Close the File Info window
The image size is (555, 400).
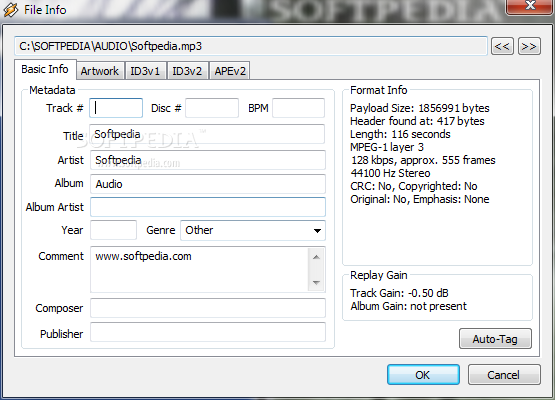530,6
